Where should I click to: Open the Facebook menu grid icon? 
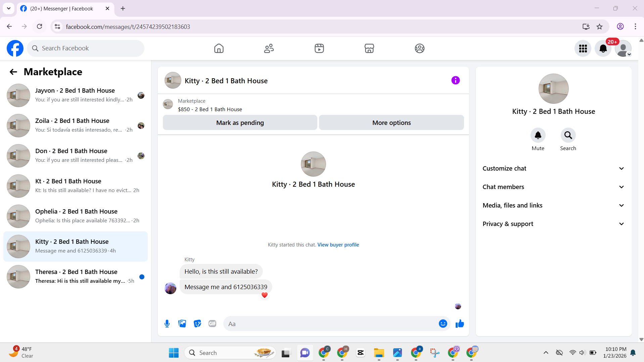tap(583, 49)
